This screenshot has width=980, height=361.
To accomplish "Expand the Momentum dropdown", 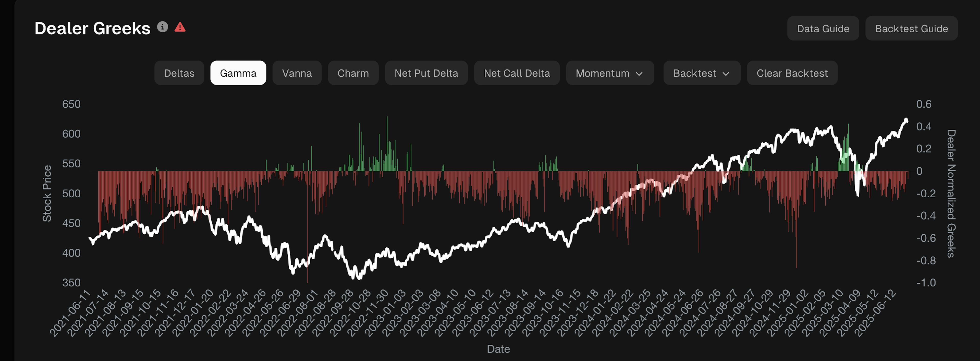I will 610,73.
